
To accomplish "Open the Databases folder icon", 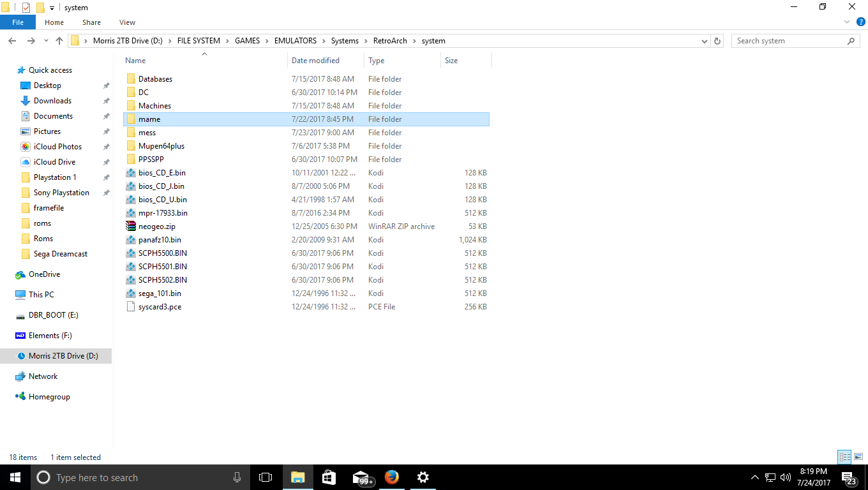I will pyautogui.click(x=131, y=79).
